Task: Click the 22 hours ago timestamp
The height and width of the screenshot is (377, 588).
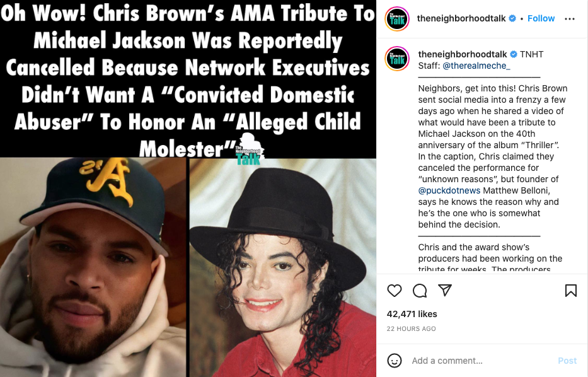Action: point(411,328)
